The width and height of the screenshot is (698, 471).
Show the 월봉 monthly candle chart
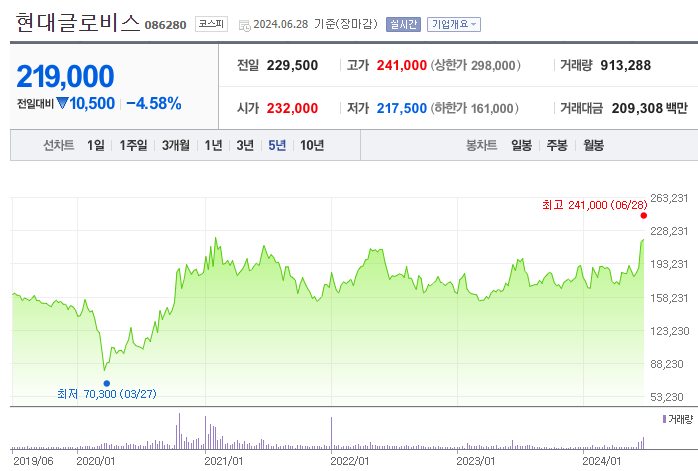pyautogui.click(x=593, y=145)
